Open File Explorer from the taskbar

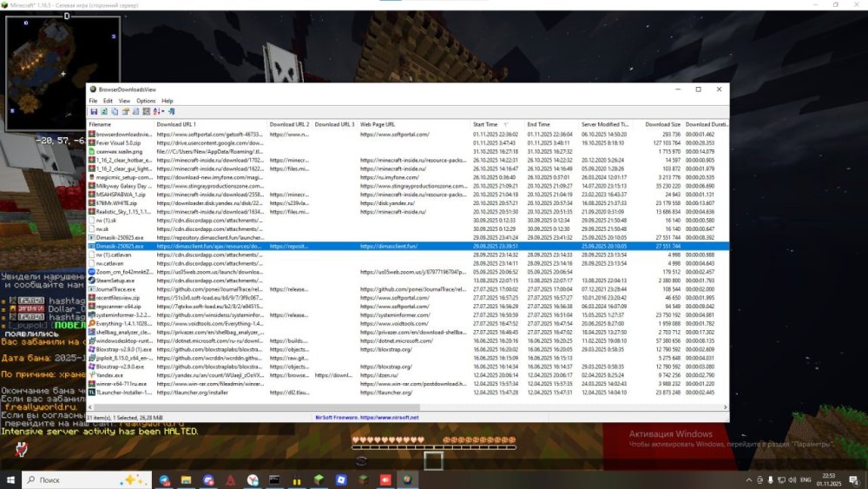click(186, 480)
